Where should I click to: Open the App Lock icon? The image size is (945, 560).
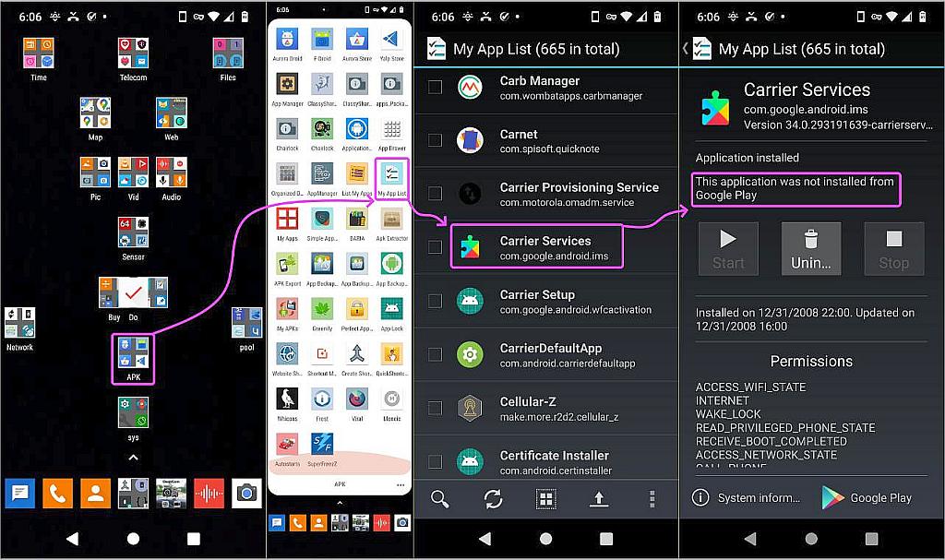coord(391,309)
